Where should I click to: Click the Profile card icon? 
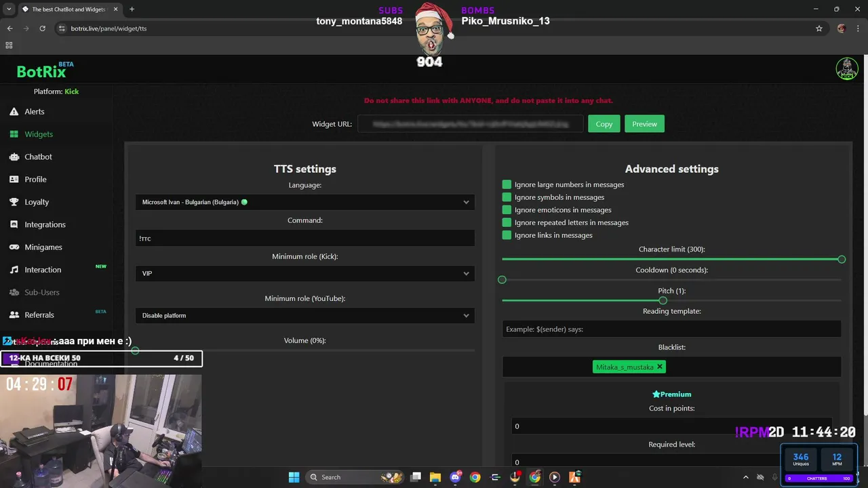click(x=14, y=180)
